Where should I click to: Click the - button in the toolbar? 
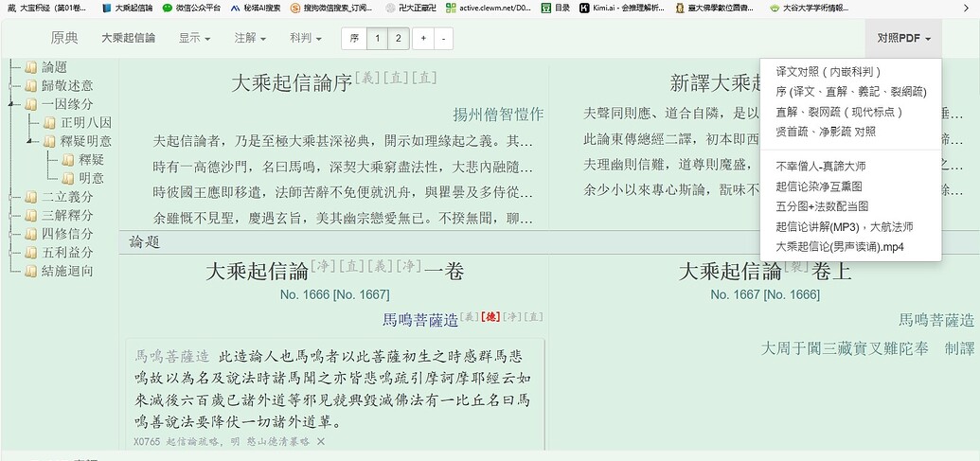click(x=443, y=38)
